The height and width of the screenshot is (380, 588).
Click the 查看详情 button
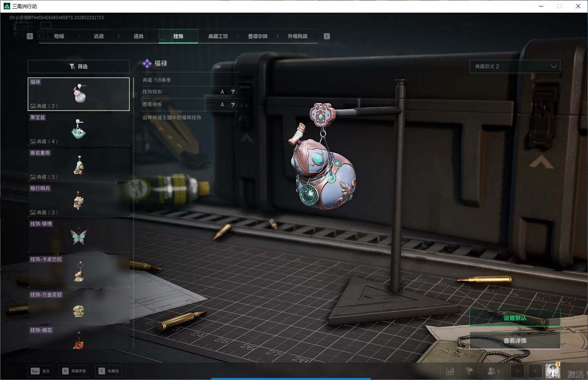click(515, 340)
